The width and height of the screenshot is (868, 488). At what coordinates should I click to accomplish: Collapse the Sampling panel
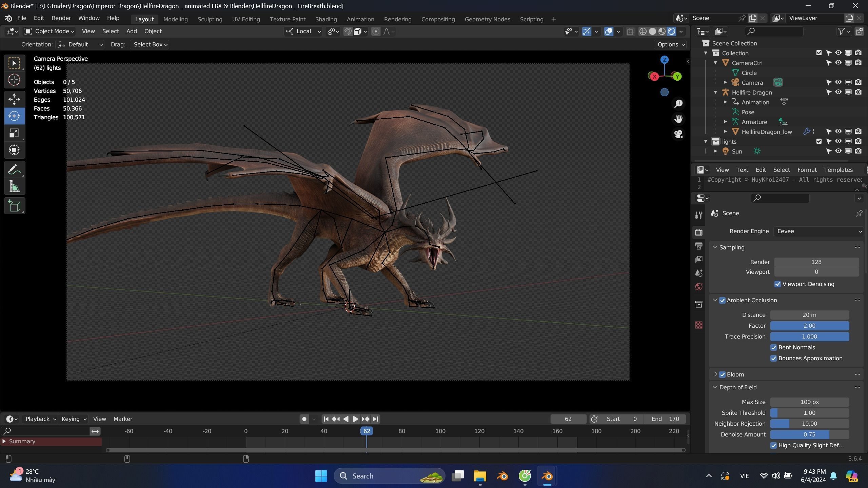pyautogui.click(x=715, y=247)
